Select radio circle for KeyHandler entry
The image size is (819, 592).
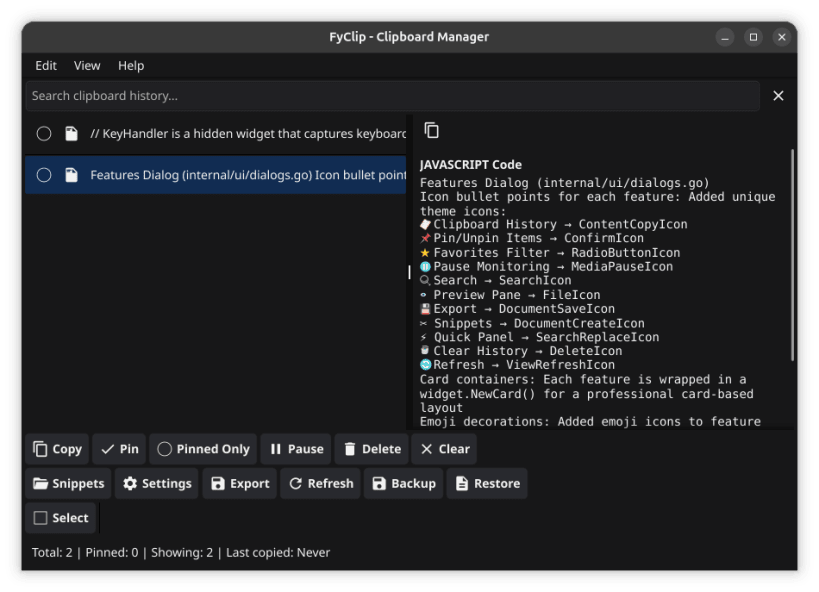click(44, 133)
